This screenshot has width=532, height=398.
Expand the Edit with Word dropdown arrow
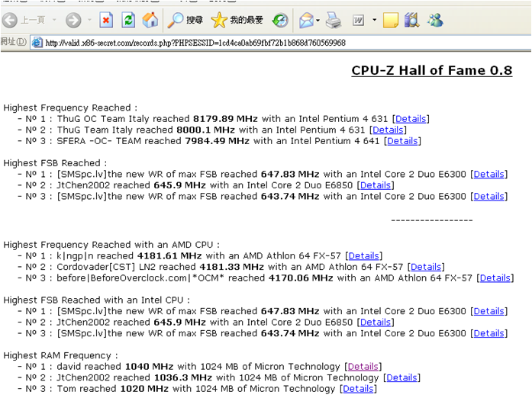[x=373, y=20]
